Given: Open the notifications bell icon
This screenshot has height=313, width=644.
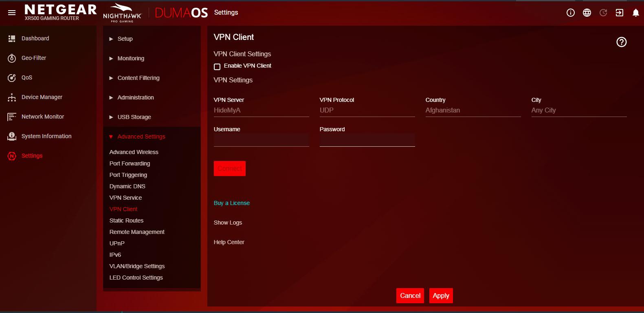Looking at the screenshot, I should coord(636,13).
